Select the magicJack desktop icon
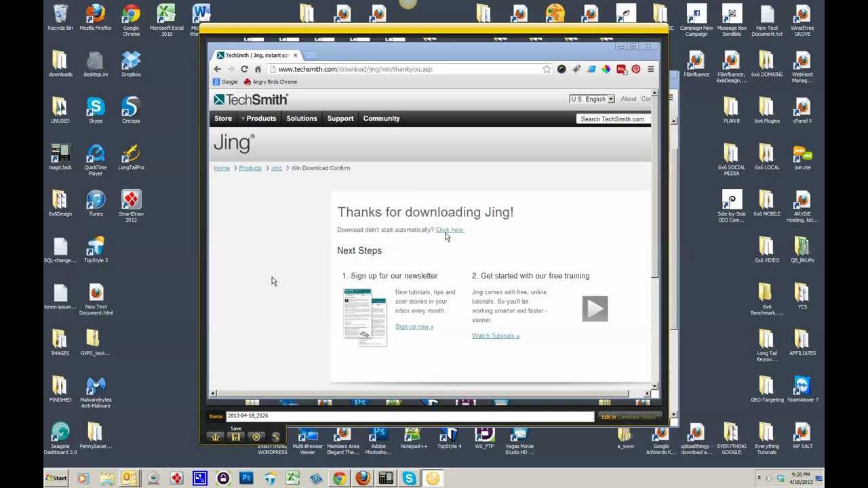Viewport: 868px width, 488px height. pos(60,157)
